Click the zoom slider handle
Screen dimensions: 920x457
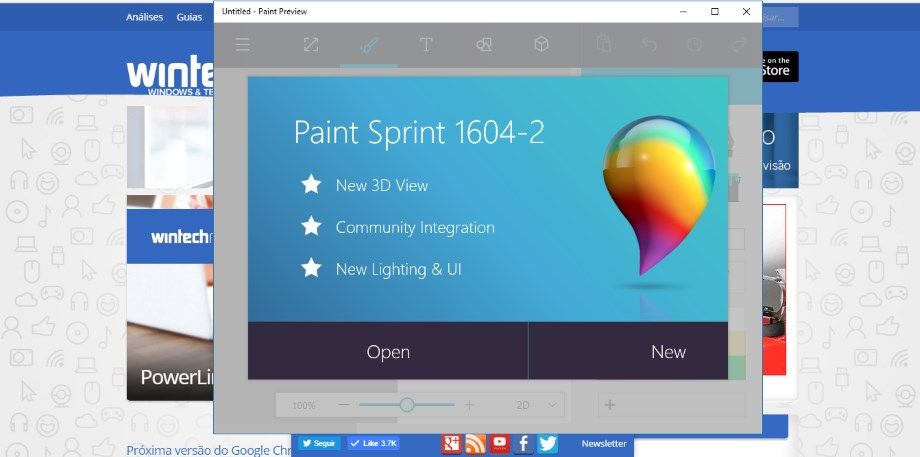[x=407, y=405]
